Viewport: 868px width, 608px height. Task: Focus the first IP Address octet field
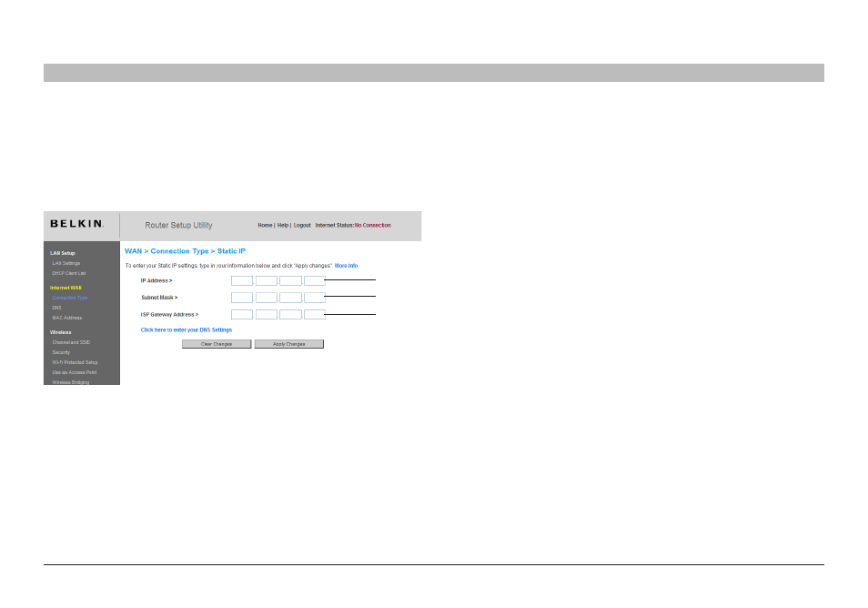(x=242, y=280)
